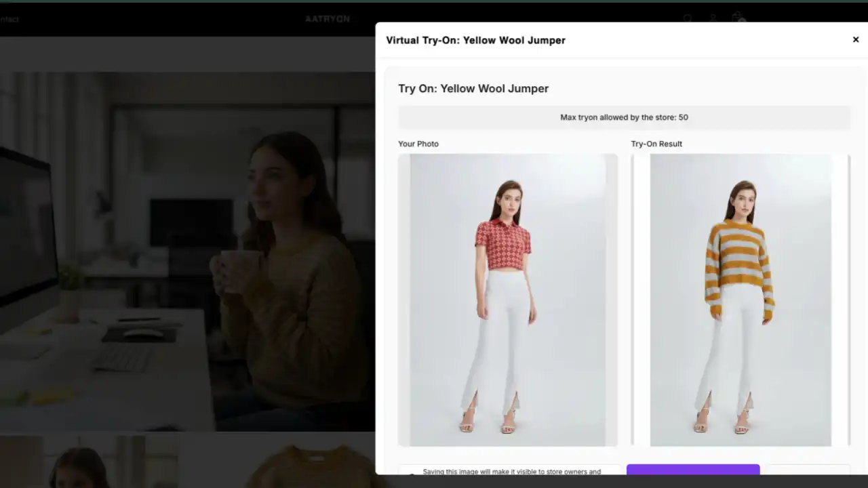
Task: Enable the 'Saving this image' visibility checkbox
Action: coord(412,476)
